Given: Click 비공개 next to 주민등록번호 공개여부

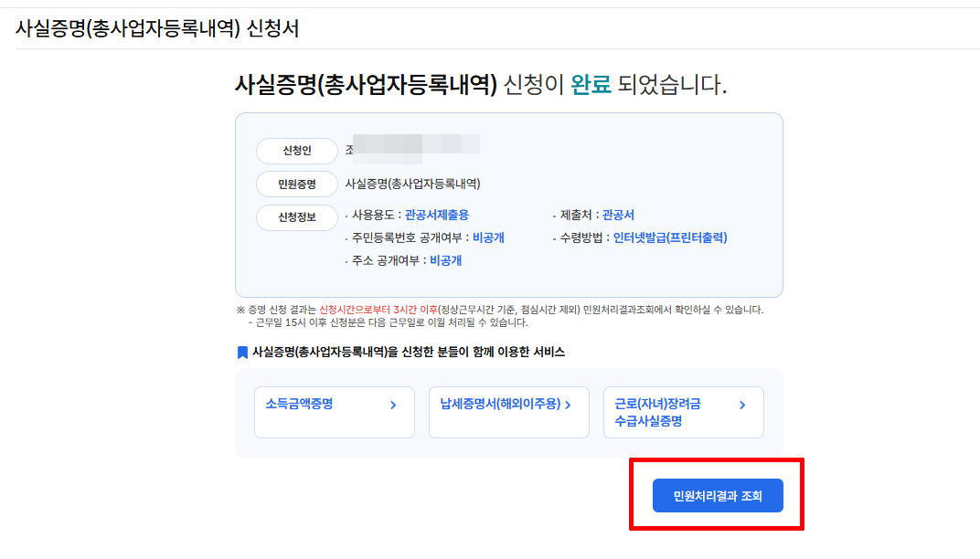Looking at the screenshot, I should [x=488, y=237].
